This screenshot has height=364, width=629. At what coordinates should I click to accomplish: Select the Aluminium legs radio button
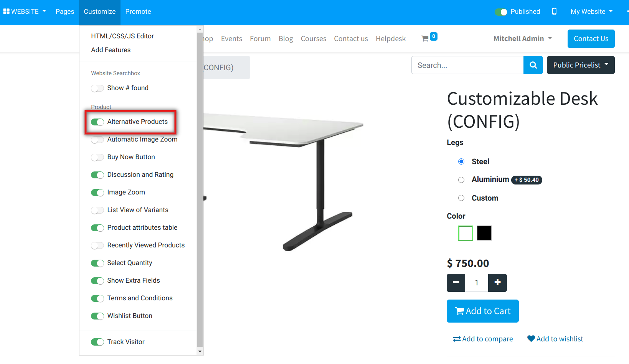pyautogui.click(x=461, y=180)
